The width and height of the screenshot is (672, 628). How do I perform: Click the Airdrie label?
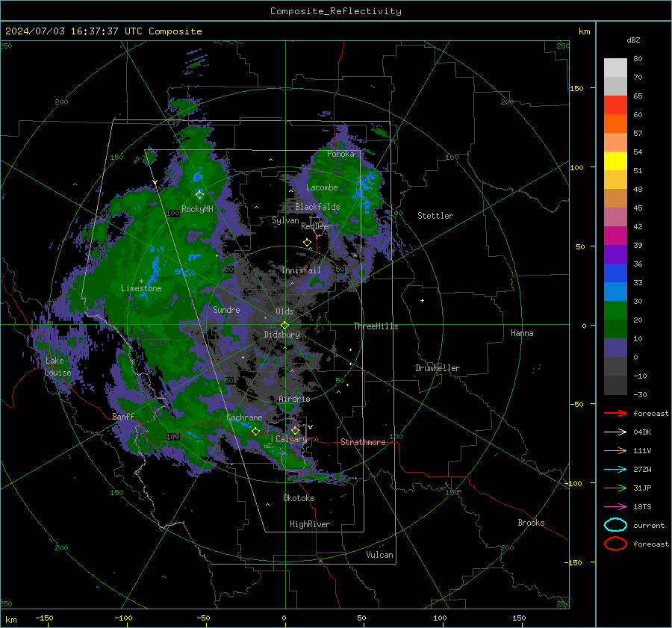[x=294, y=399]
